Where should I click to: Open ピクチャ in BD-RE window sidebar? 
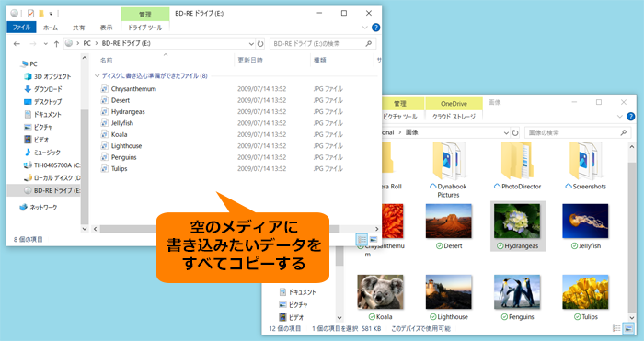pyautogui.click(x=39, y=127)
